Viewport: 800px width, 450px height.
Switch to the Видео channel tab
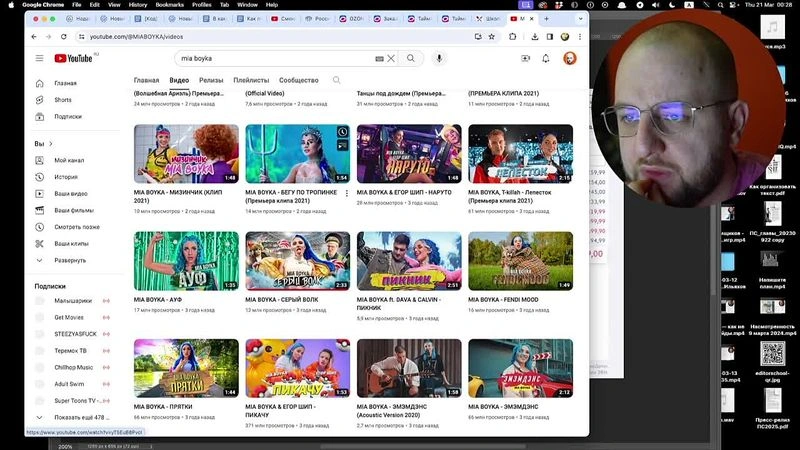pos(179,80)
